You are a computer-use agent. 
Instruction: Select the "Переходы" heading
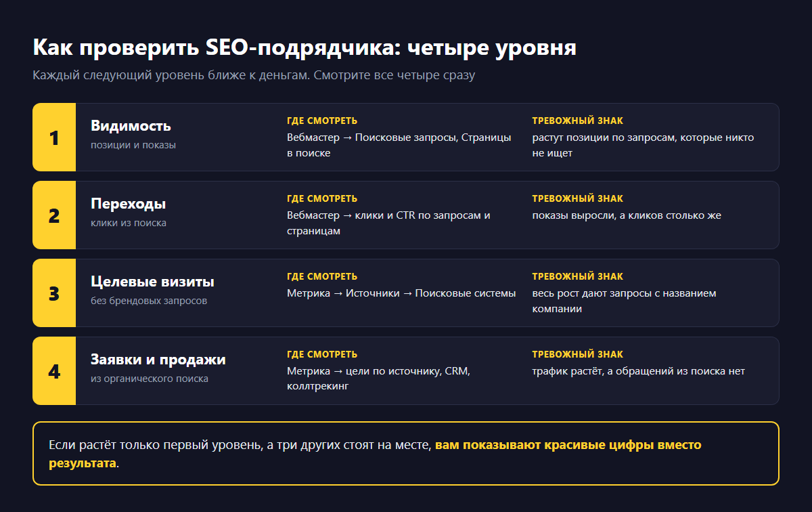(x=128, y=204)
